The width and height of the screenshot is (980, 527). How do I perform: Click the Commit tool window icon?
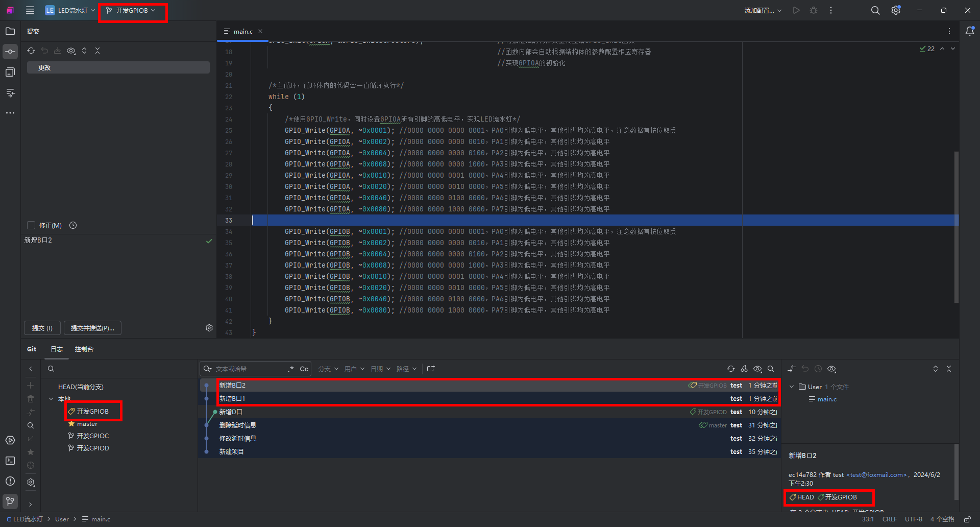coord(10,52)
